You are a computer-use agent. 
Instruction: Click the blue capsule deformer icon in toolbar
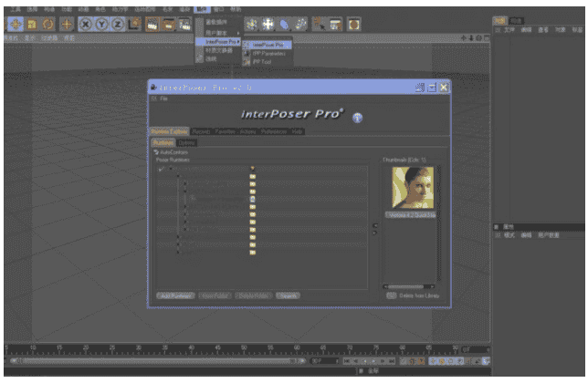click(285, 25)
